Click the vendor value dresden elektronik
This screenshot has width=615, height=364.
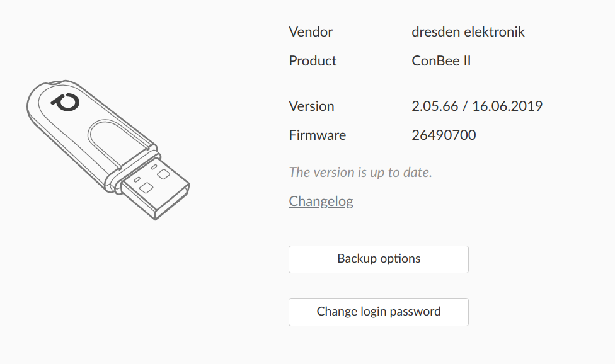(x=468, y=31)
